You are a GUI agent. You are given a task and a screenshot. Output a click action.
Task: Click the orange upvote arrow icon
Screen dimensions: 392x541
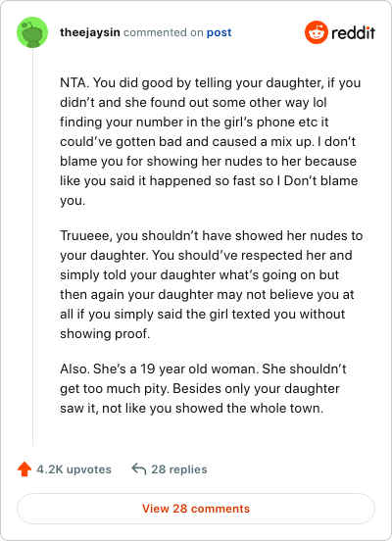point(24,469)
